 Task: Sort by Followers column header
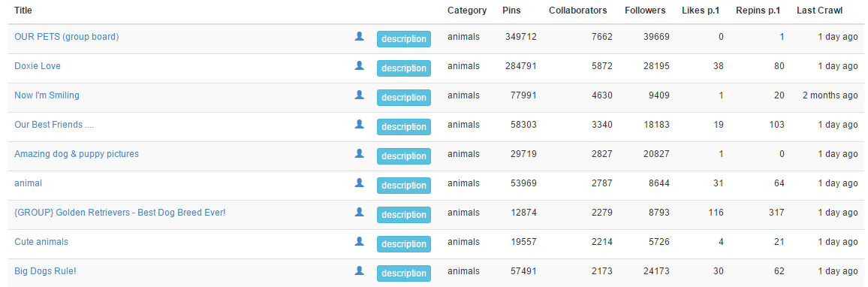[645, 10]
